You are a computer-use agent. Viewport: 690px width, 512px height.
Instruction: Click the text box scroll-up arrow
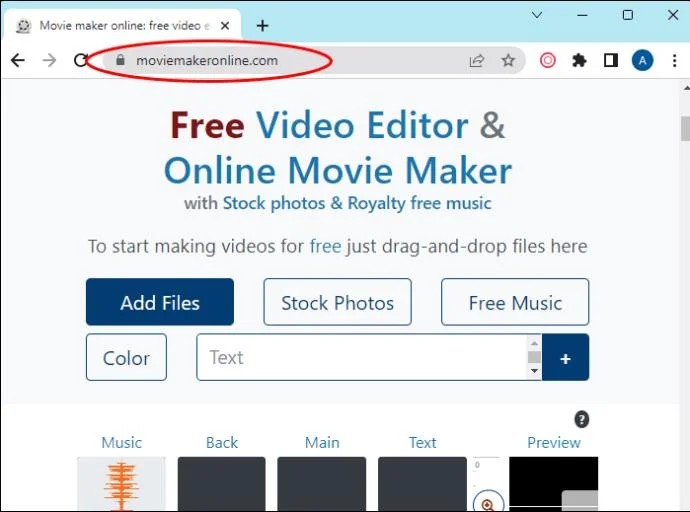tap(534, 343)
